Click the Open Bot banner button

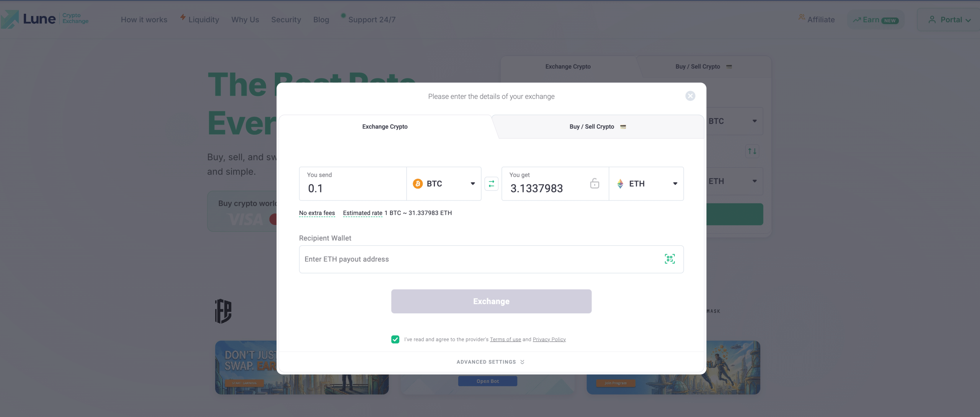(488, 381)
